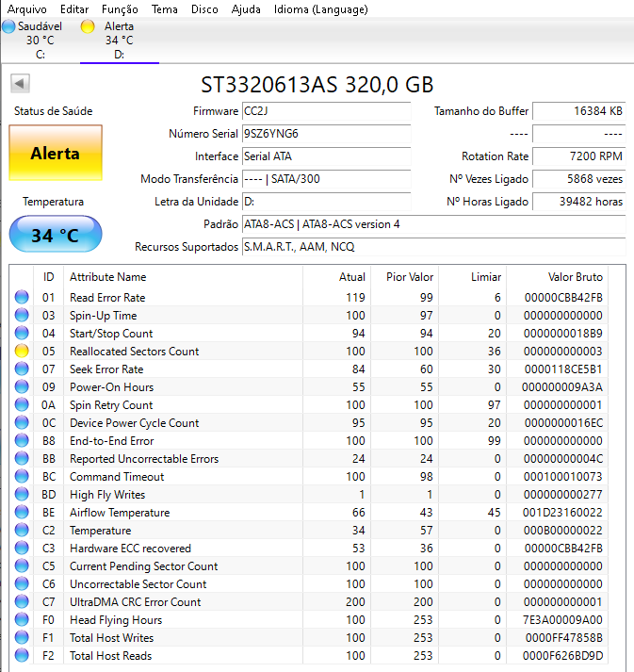Click the Firmware field showing CC2J
Viewport: 634px width, 672px height.
click(327, 111)
